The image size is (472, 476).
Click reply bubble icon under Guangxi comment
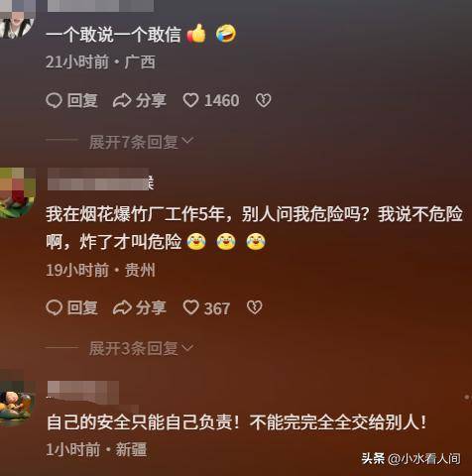point(54,100)
